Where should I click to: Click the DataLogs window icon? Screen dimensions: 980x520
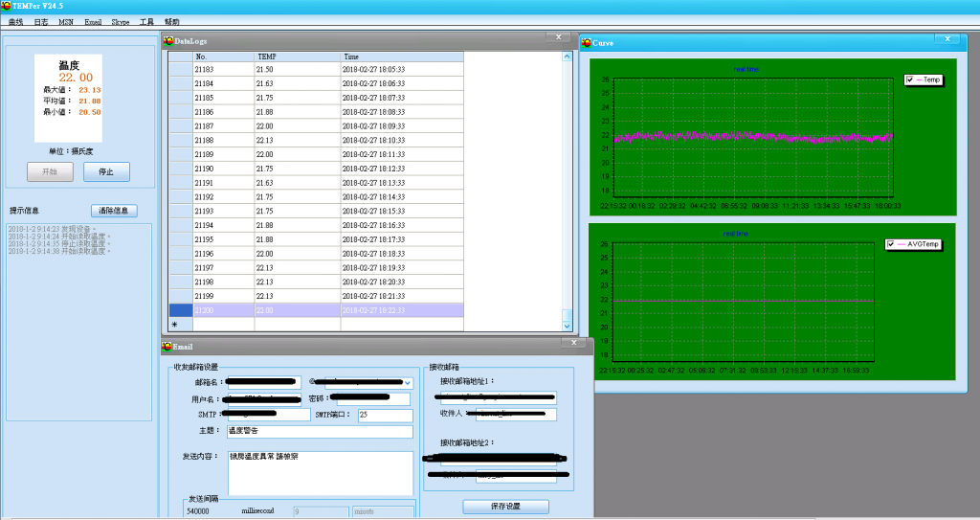168,40
